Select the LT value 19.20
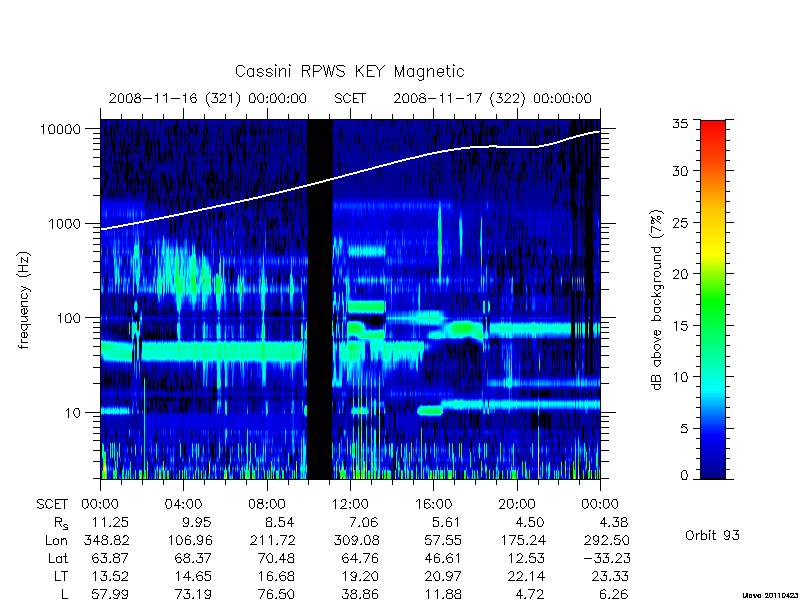The width and height of the screenshot is (800, 600). click(x=360, y=576)
